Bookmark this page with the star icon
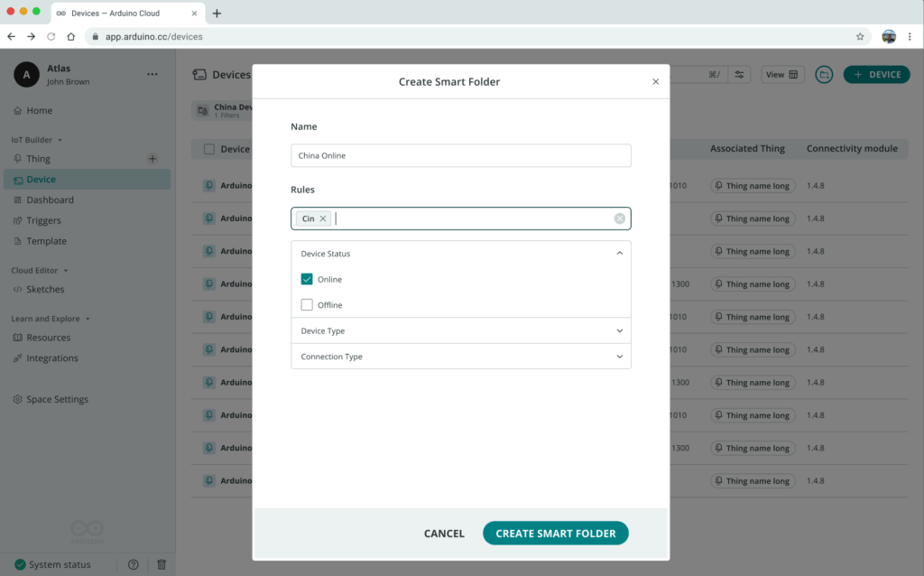This screenshot has width=924, height=576. point(860,37)
